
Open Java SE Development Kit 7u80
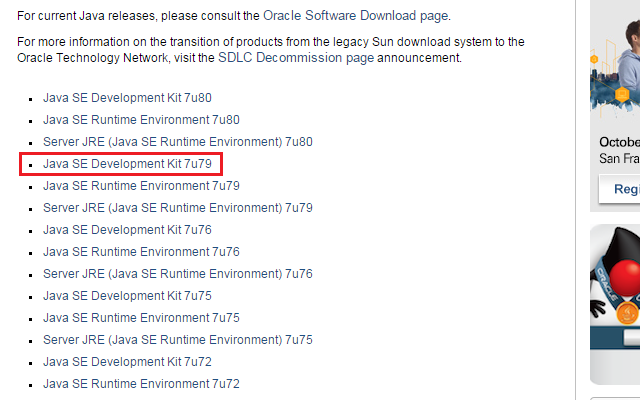[127, 98]
